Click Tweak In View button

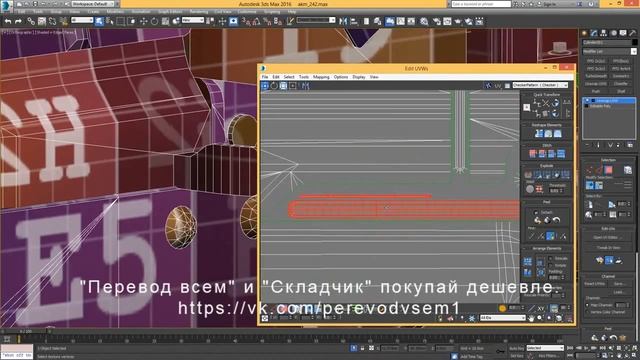[x=608, y=248]
